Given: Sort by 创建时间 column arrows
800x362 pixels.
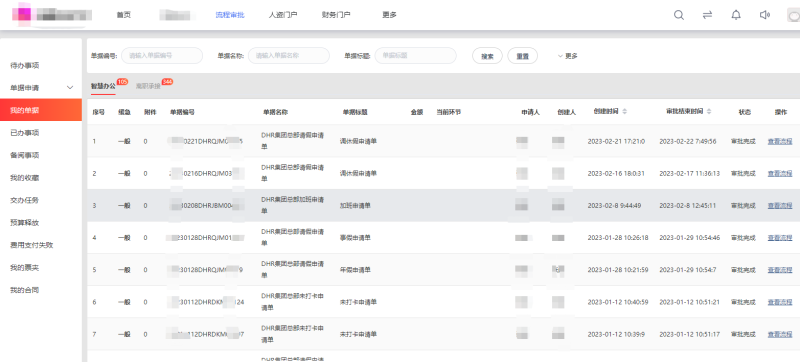Looking at the screenshot, I should (625, 111).
